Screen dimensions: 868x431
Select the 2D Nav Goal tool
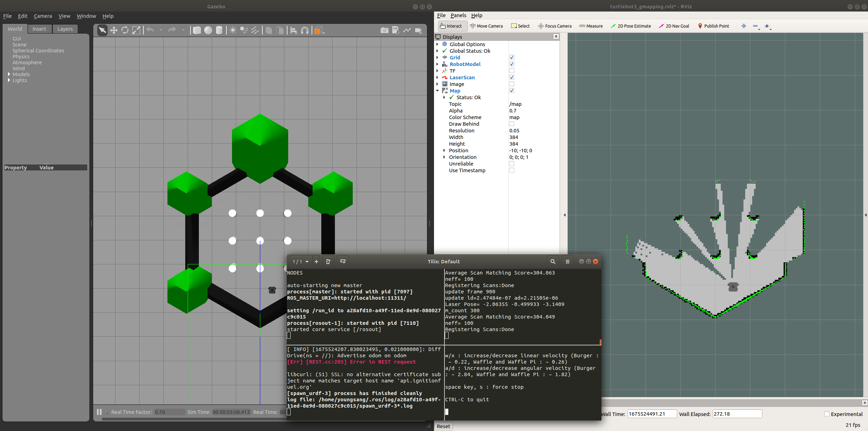pyautogui.click(x=674, y=26)
